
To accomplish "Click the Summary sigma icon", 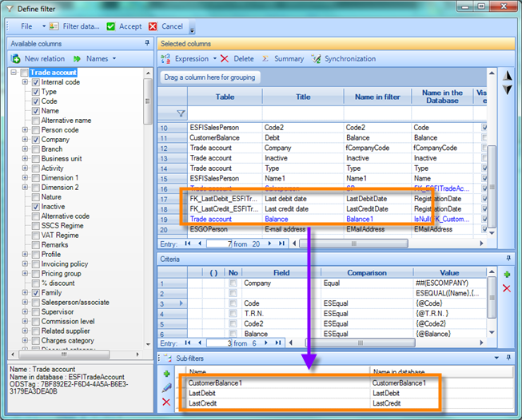I will 265,58.
